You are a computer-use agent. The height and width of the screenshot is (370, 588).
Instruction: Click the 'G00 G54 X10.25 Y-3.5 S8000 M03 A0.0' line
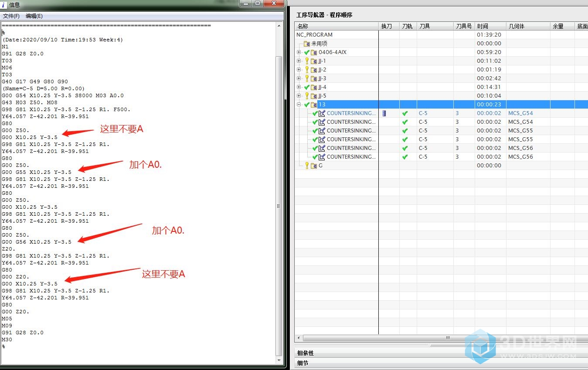coord(63,95)
